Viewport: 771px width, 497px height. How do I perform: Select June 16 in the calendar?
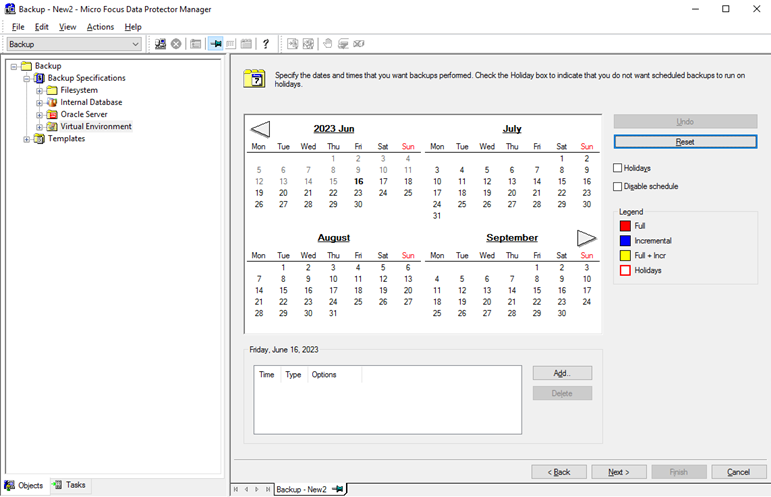click(x=358, y=181)
